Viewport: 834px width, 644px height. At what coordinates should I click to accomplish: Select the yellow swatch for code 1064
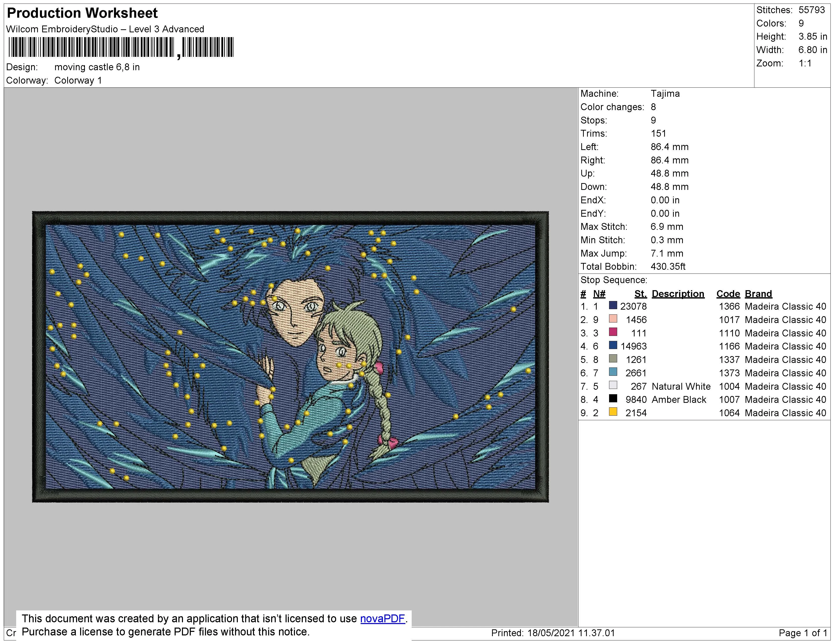[x=613, y=412]
